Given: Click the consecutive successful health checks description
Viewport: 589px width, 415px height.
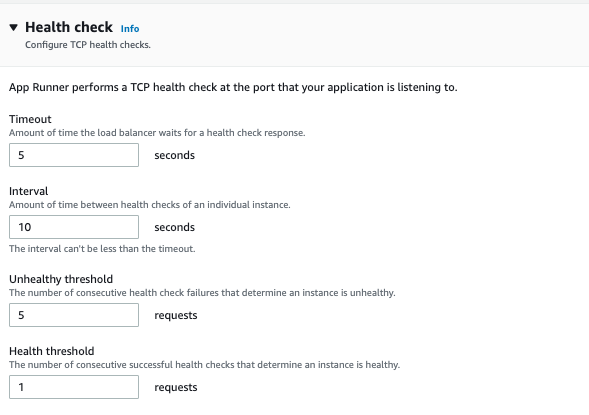Looking at the screenshot, I should coord(204,365).
